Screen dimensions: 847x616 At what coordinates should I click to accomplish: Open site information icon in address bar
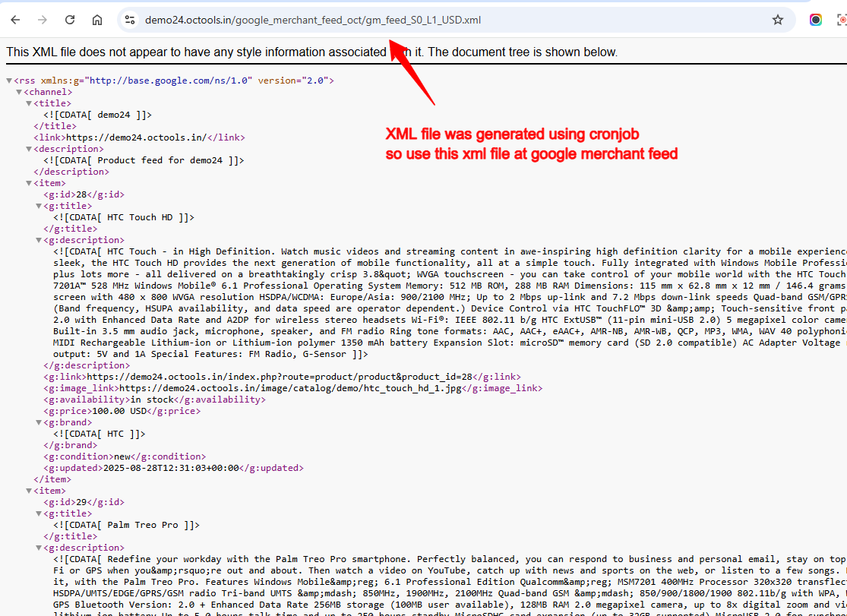[x=130, y=20]
